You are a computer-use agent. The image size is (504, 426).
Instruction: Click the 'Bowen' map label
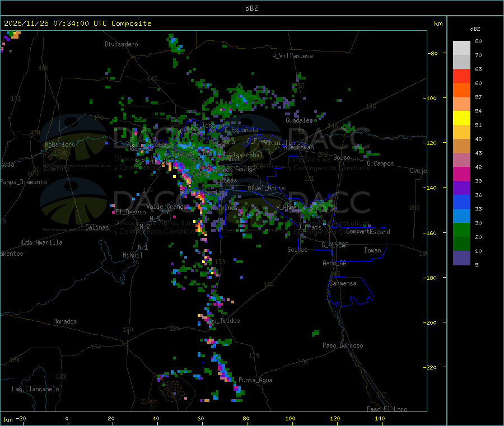tap(373, 250)
